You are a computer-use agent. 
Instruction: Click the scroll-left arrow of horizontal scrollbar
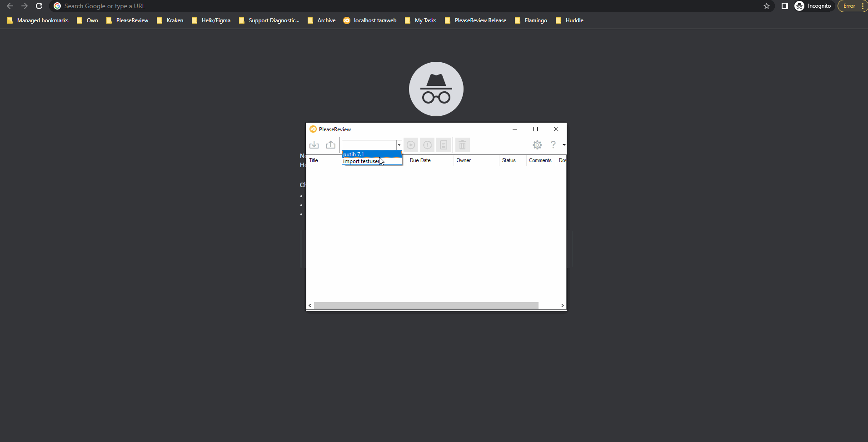click(310, 306)
